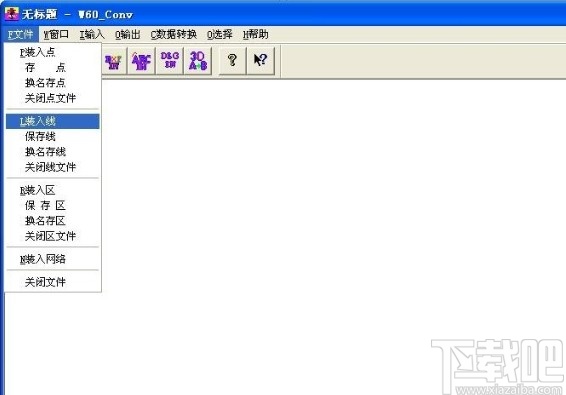Close the F文件 menu
Viewport: 566px width, 395px height.
tap(21, 35)
